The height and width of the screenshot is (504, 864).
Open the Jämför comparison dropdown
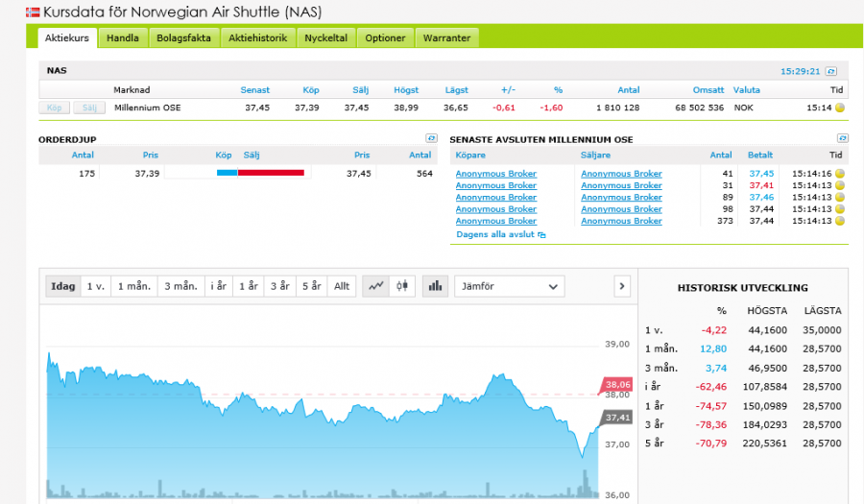(509, 286)
